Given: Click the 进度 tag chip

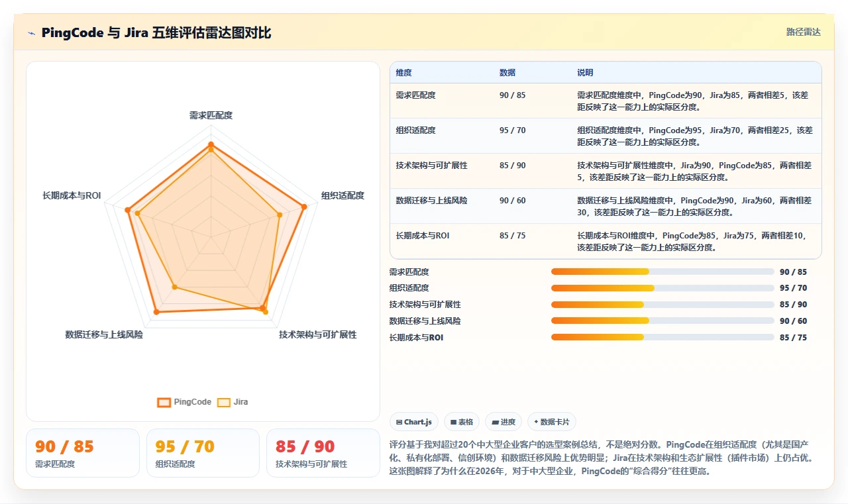Looking at the screenshot, I should (x=503, y=422).
